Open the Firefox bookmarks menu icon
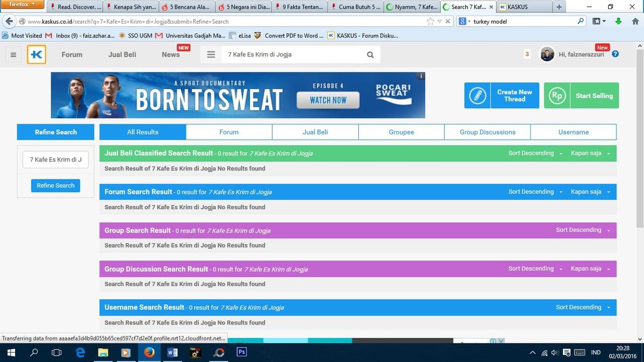The height and width of the screenshot is (362, 644). pyautogui.click(x=599, y=21)
